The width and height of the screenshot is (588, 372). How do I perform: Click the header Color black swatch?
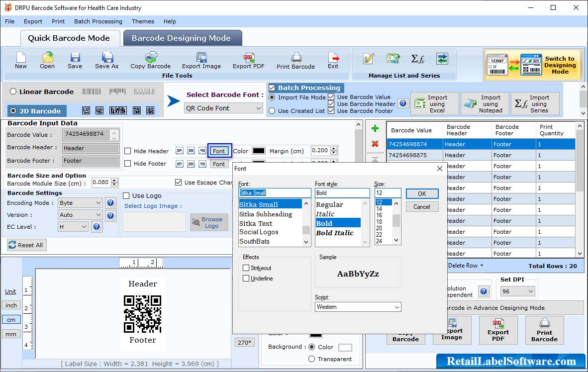click(x=258, y=151)
